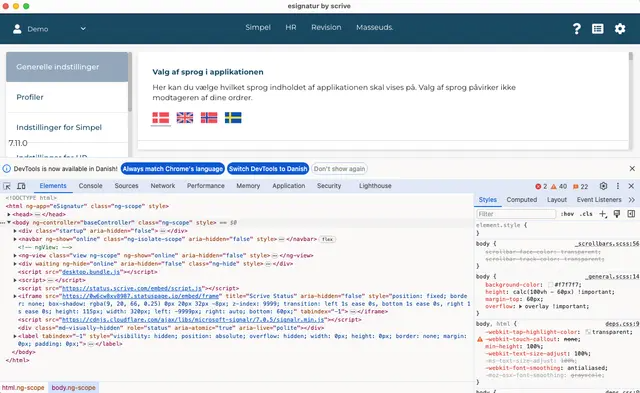Open the _general.scss:14 source link

tap(613, 276)
